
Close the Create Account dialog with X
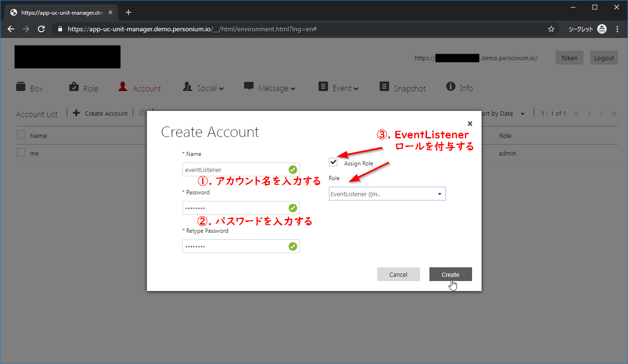(470, 124)
